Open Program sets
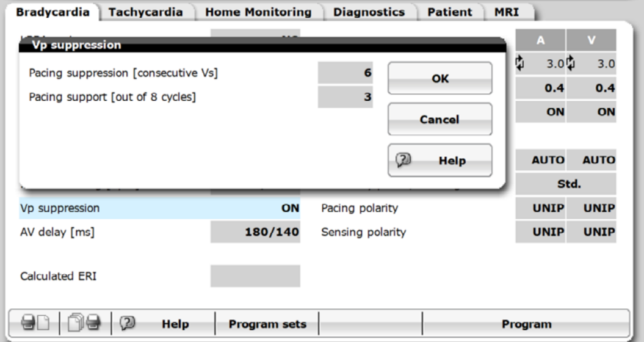644x342 pixels. tap(267, 324)
